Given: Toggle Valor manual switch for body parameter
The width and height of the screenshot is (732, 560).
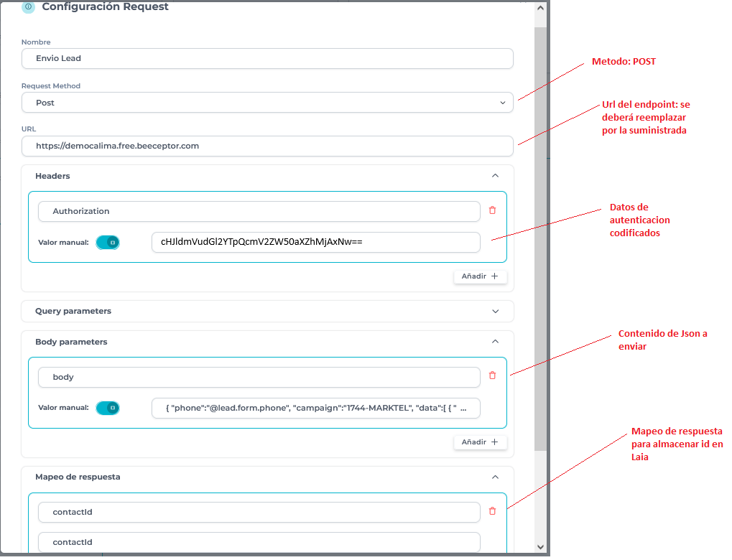Looking at the screenshot, I should 108,408.
